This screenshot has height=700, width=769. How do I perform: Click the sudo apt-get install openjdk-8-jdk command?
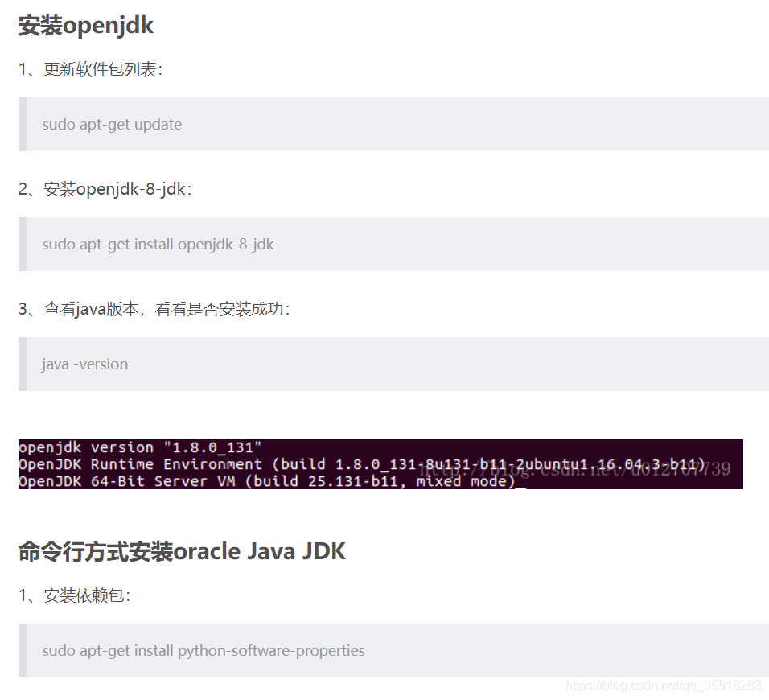click(158, 244)
